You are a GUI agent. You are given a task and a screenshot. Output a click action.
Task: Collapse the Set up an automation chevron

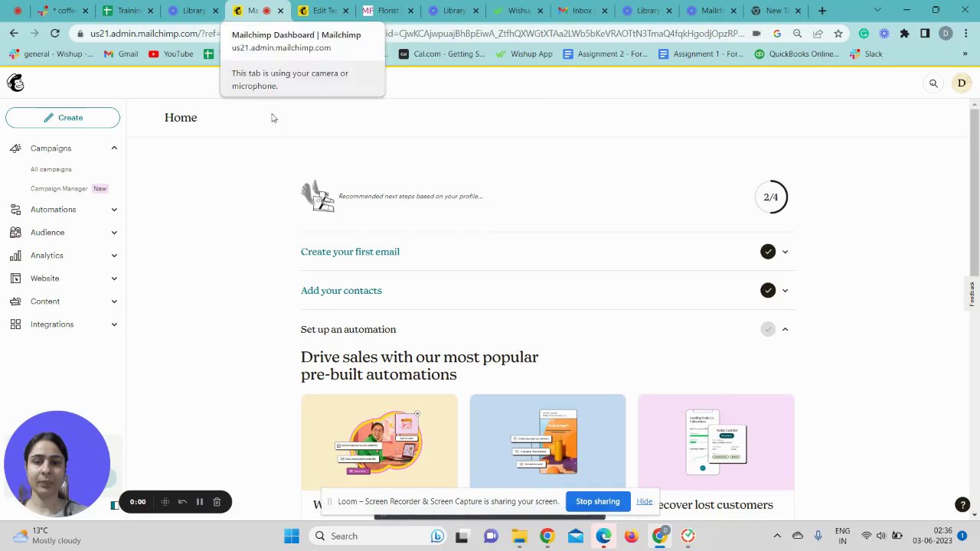point(785,329)
